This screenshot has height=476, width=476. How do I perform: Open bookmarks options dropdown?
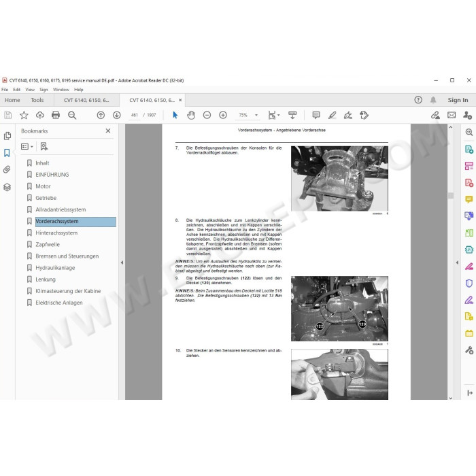(x=27, y=147)
